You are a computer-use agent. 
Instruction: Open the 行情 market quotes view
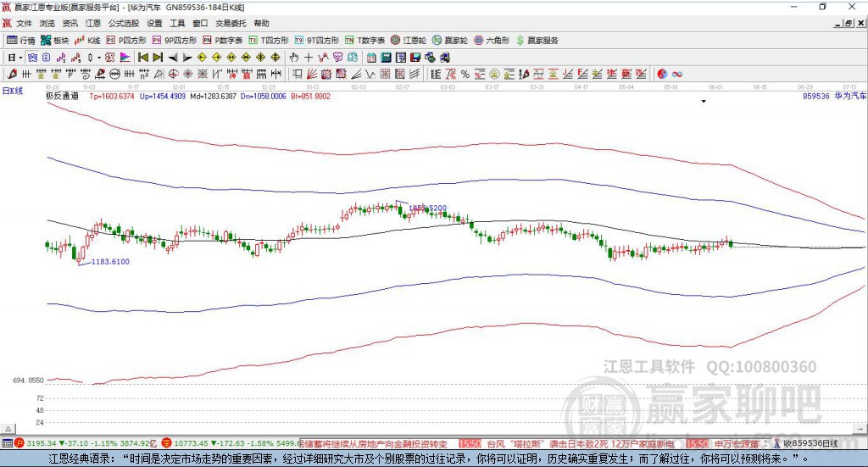(x=20, y=41)
